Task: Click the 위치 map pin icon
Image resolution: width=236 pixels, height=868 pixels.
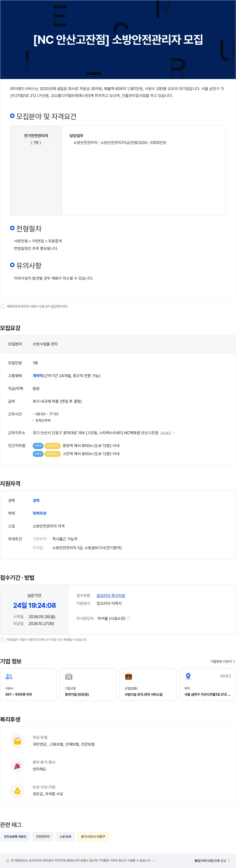Action: [188, 676]
